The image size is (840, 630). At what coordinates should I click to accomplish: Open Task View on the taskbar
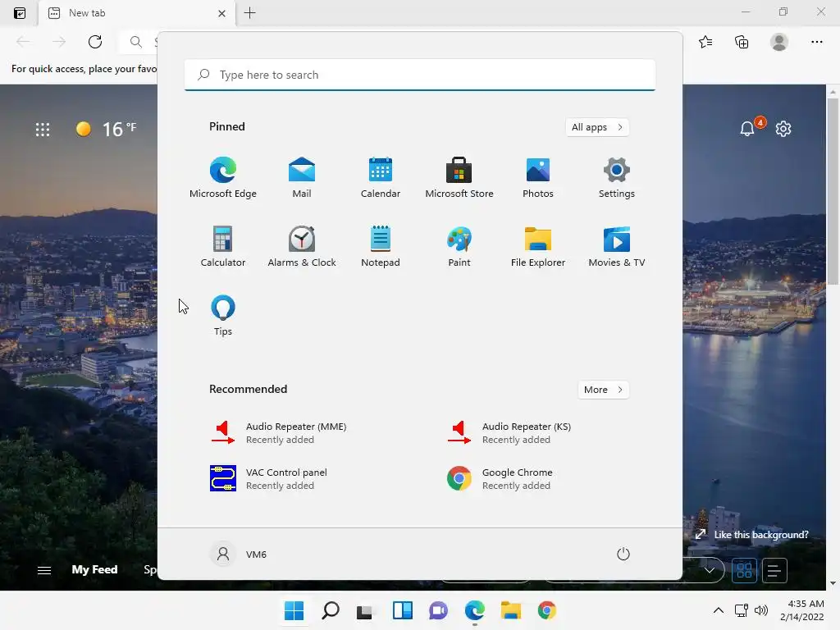(365, 610)
